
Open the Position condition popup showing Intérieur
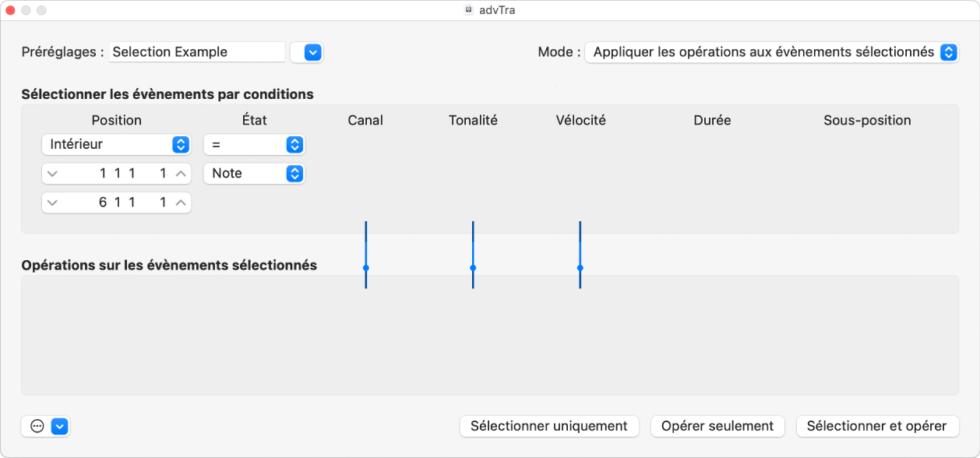pos(115,144)
